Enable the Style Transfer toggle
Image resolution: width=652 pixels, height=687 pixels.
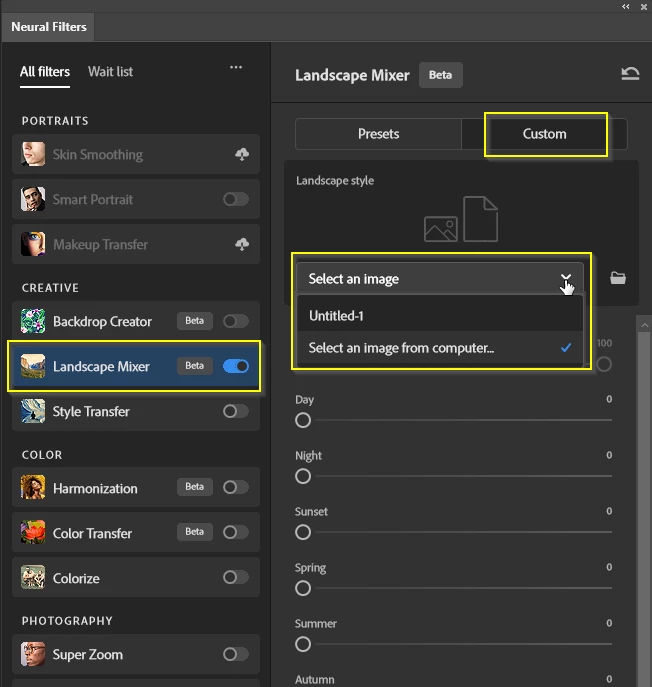[x=236, y=411]
